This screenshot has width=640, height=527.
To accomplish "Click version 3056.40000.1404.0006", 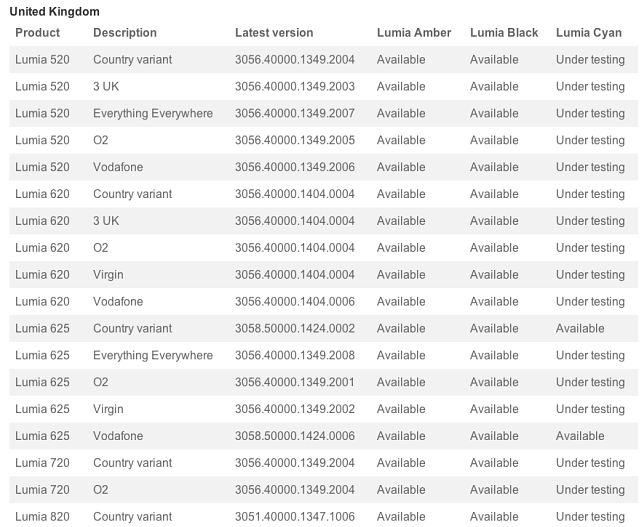I will (295, 302).
